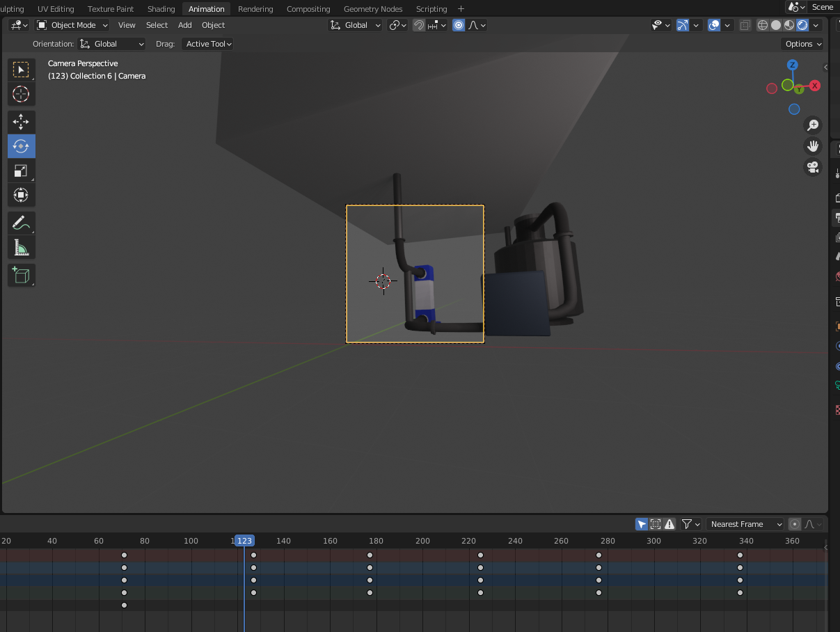Click frame 280 on the timeline ruler
The height and width of the screenshot is (632, 840).
click(x=608, y=541)
